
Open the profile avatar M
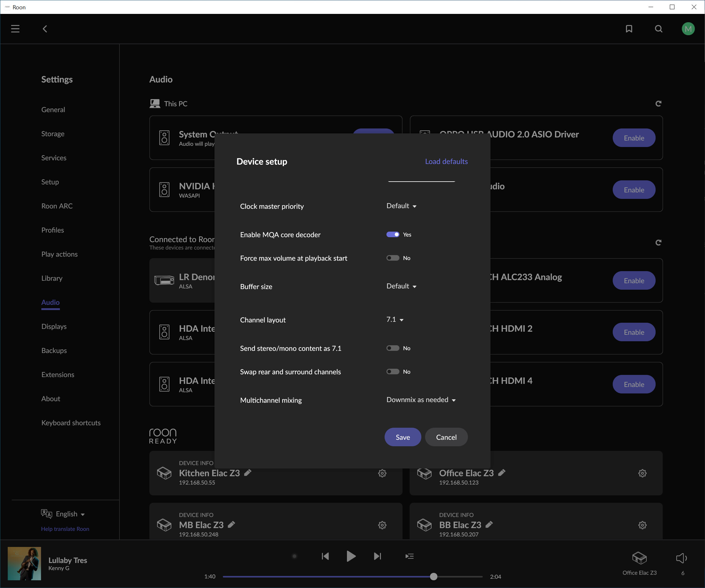688,29
